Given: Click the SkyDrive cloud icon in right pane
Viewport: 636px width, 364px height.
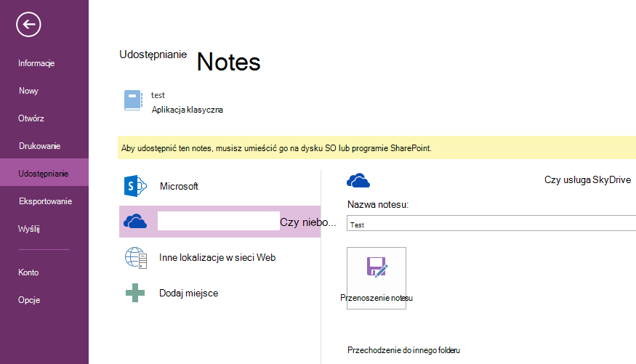Looking at the screenshot, I should point(358,180).
